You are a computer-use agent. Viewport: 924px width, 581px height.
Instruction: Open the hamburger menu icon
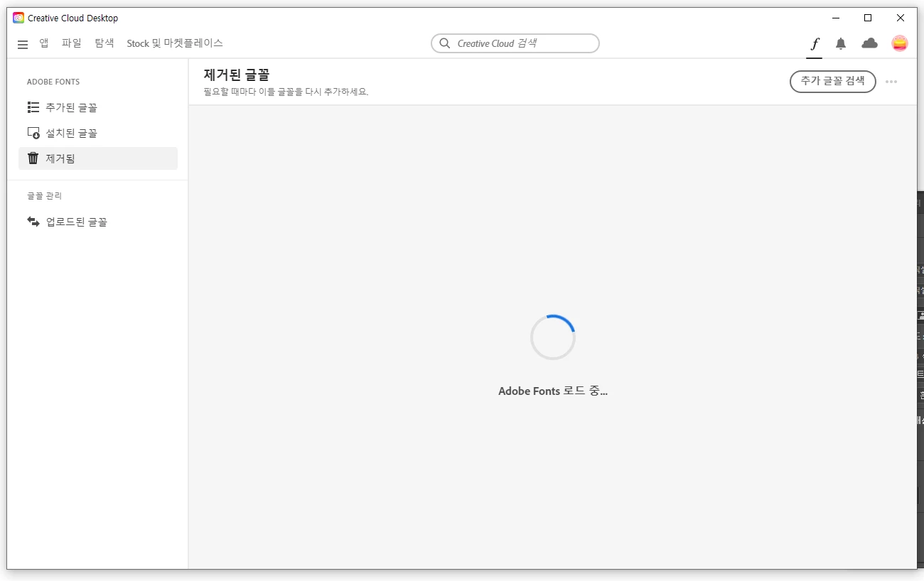[x=23, y=44]
